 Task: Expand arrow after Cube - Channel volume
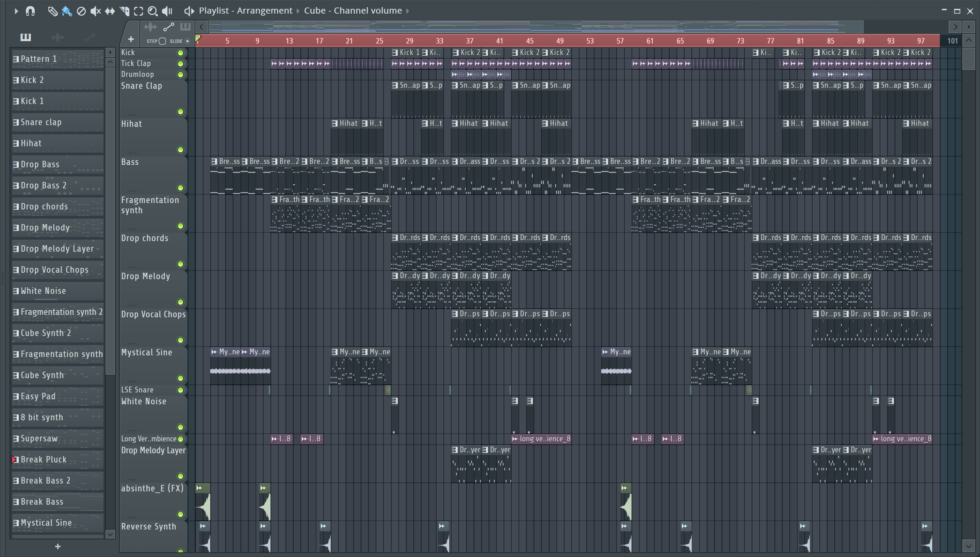point(408,11)
